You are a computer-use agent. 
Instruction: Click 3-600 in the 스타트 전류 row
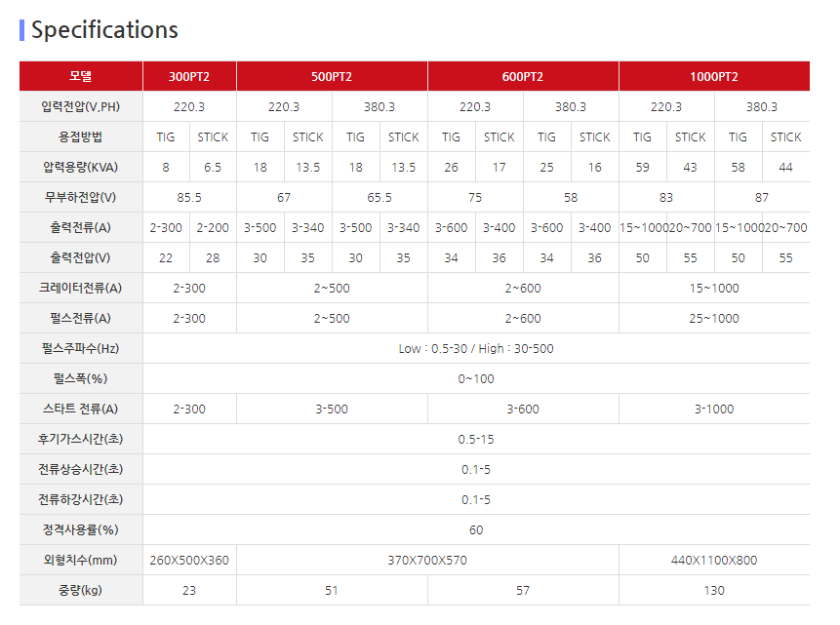[523, 410]
